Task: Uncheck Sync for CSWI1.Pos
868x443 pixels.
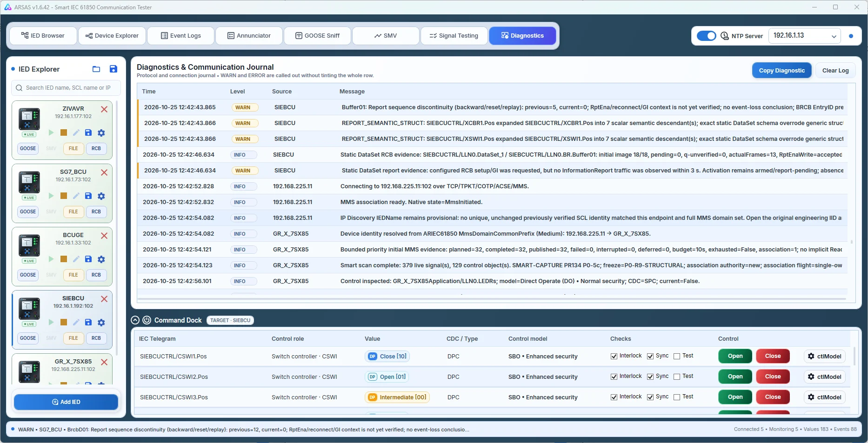Action: click(x=650, y=357)
